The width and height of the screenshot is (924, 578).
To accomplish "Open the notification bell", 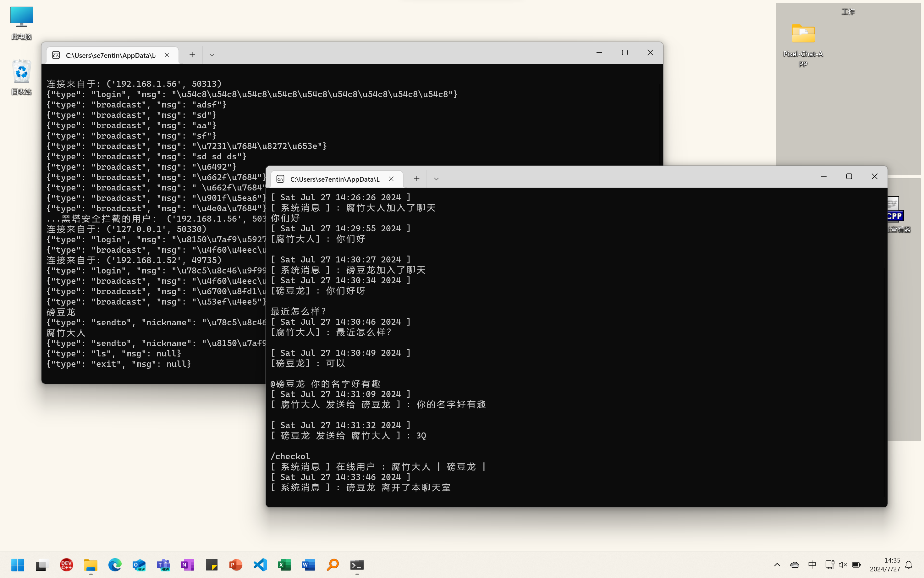I will point(909,564).
